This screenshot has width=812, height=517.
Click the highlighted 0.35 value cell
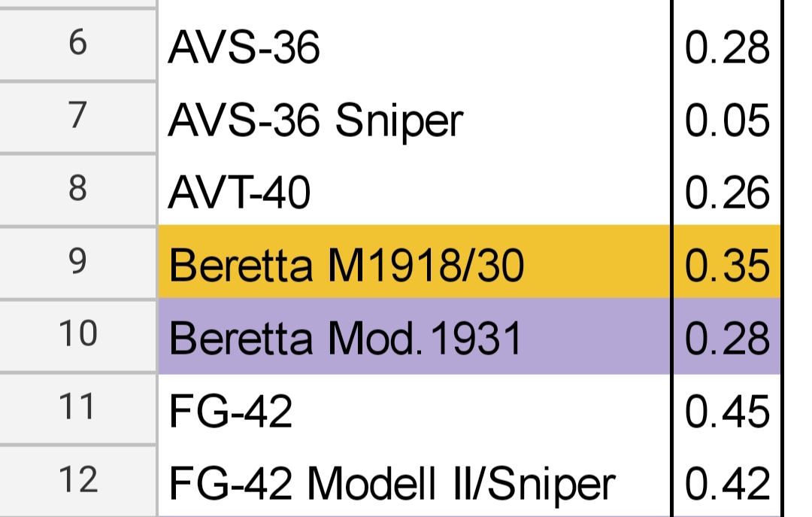pyautogui.click(x=726, y=264)
